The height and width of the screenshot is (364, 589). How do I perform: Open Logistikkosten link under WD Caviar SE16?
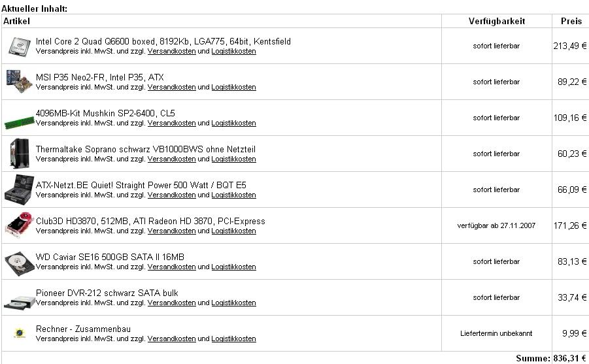click(x=233, y=267)
